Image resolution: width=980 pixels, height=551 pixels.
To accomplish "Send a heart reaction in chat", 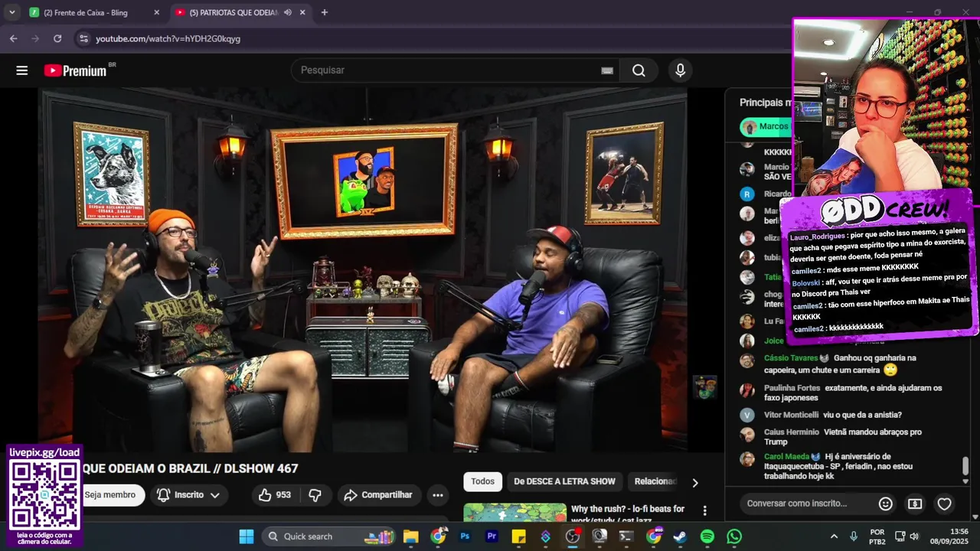I will 945,504.
